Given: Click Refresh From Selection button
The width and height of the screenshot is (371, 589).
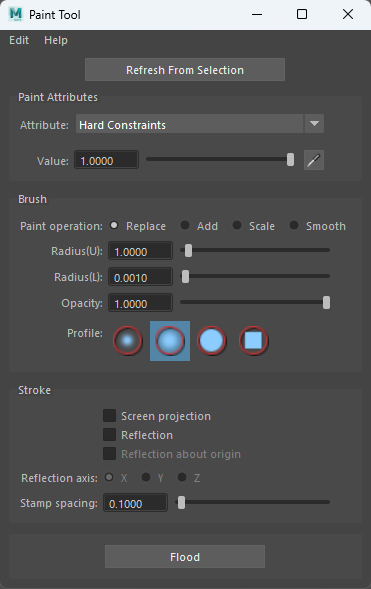Looking at the screenshot, I should click(x=185, y=69).
